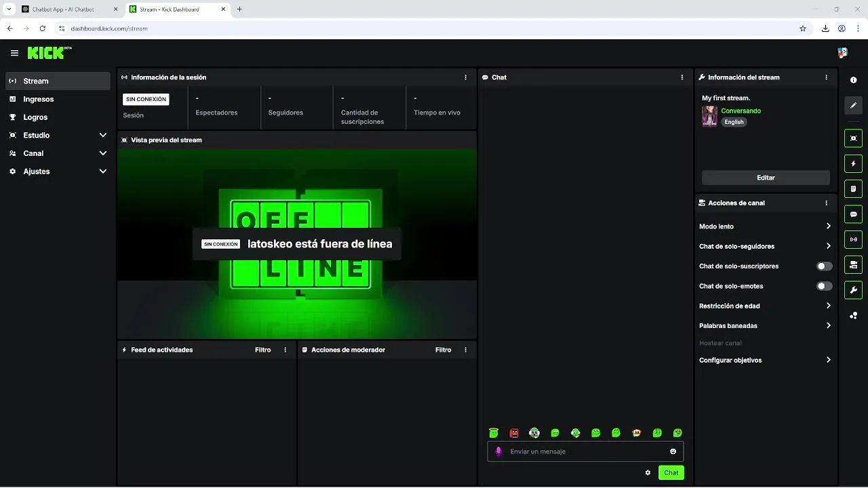Click the pencil edit icon in the right sidebar
The height and width of the screenshot is (488, 868).
pyautogui.click(x=853, y=105)
